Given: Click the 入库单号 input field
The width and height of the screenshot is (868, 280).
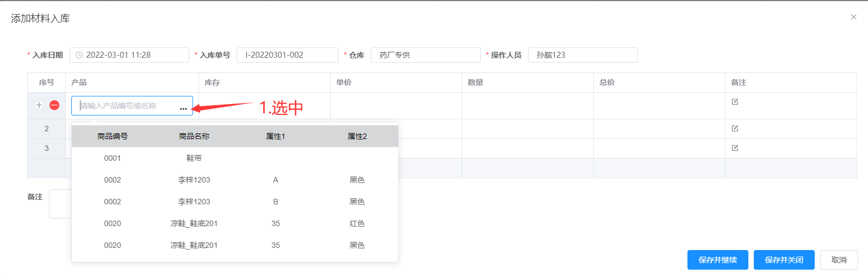Looking at the screenshot, I should [287, 55].
